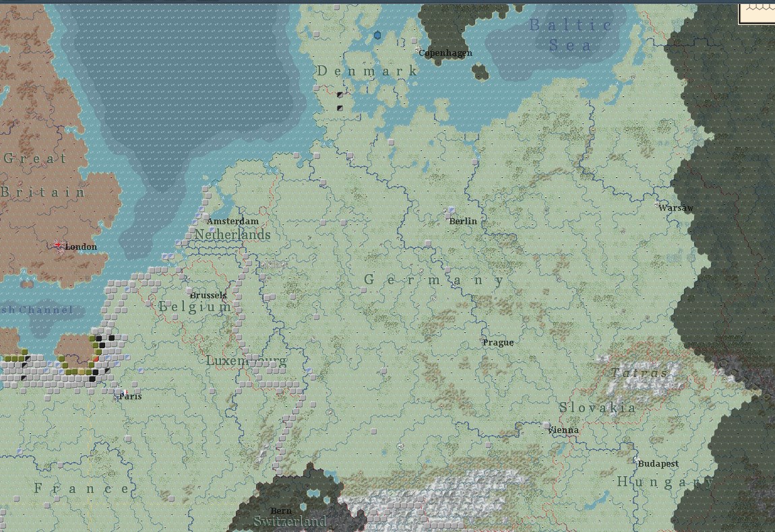Screen dimensions: 775x532
Task: Select the northern black-gray counter in southern Denmark
Action: pos(340,94)
